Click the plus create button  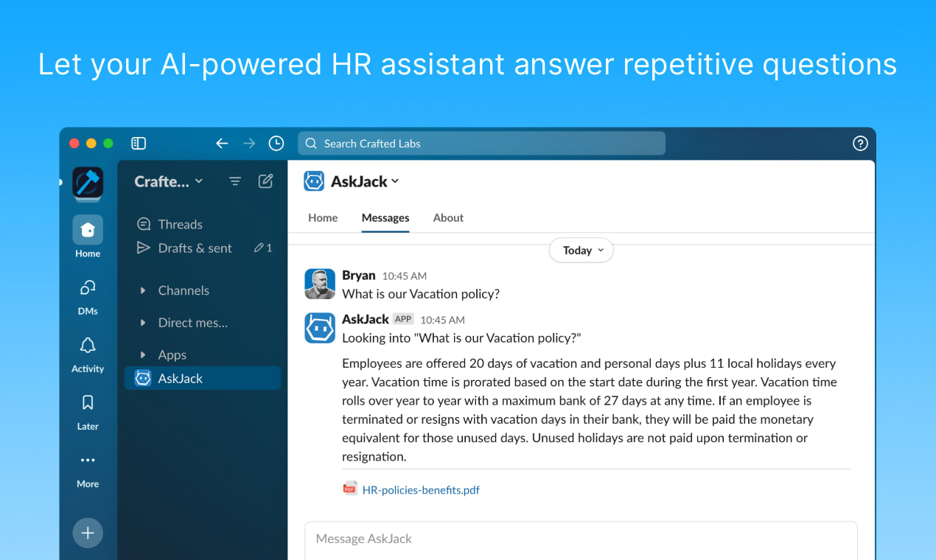point(88,533)
